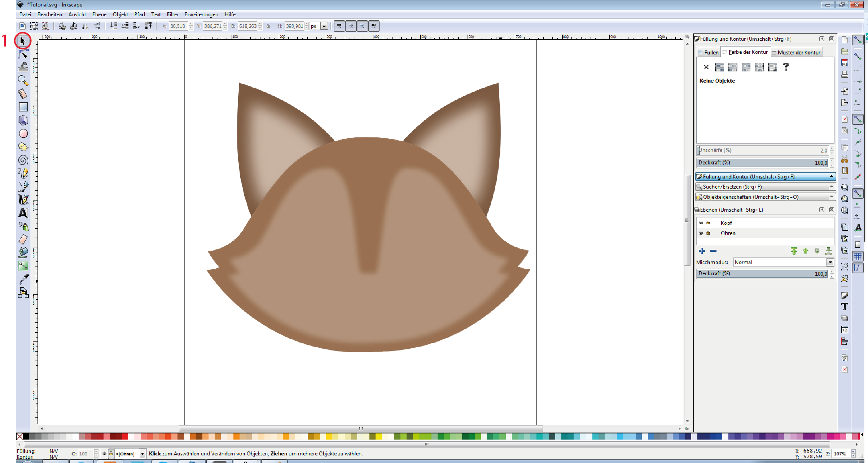Toggle visibility eye of Ohren layer
The image size is (868, 463).
click(701, 233)
